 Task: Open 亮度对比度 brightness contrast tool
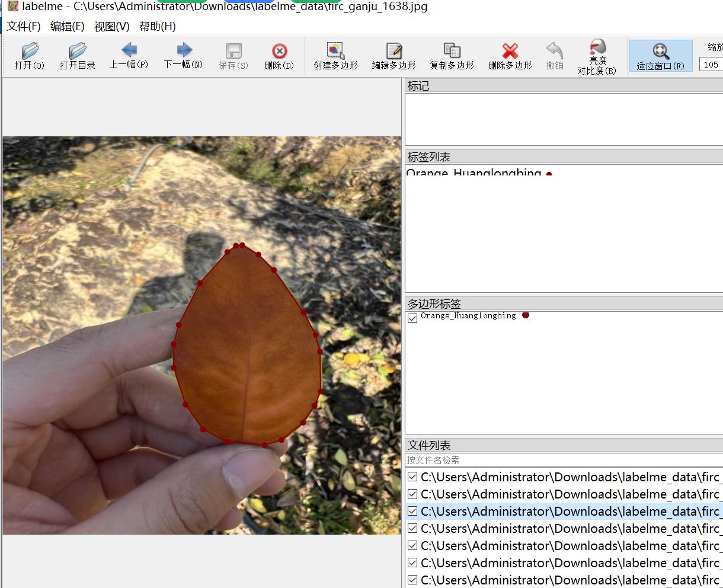(597, 56)
